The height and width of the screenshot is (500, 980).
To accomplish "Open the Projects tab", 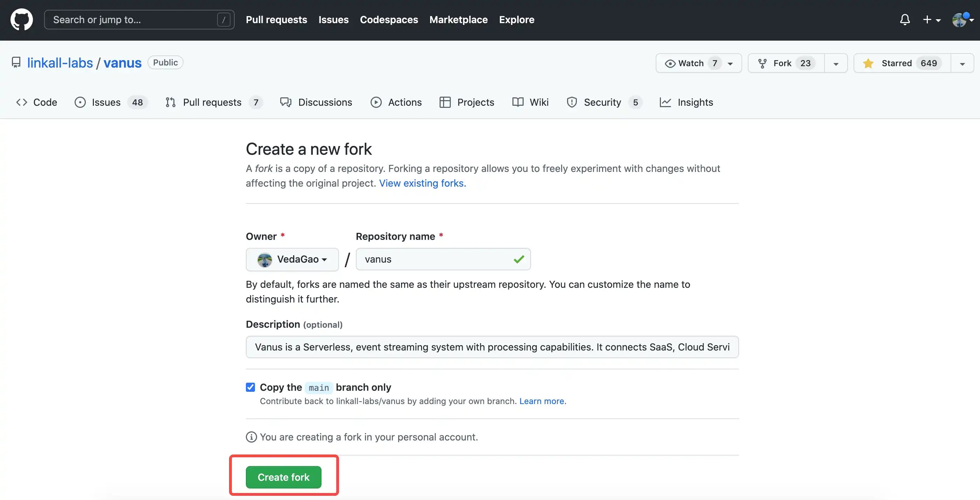I will tap(467, 102).
